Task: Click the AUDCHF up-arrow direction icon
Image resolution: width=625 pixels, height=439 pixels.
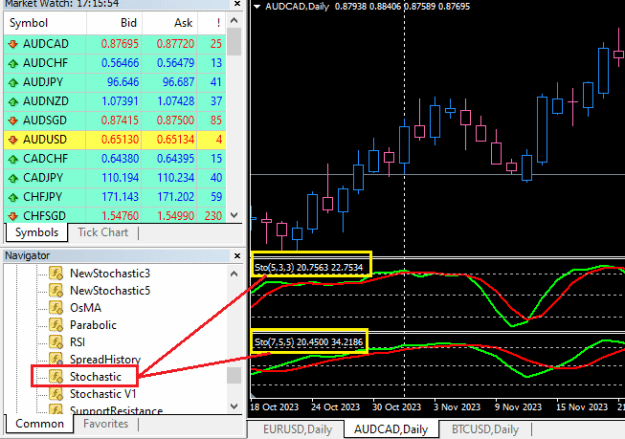Action: 13,63
